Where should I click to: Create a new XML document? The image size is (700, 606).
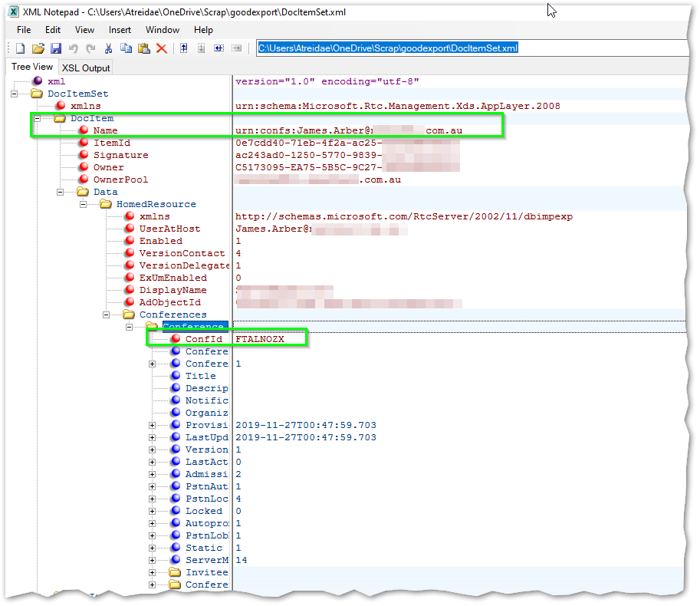(20, 48)
